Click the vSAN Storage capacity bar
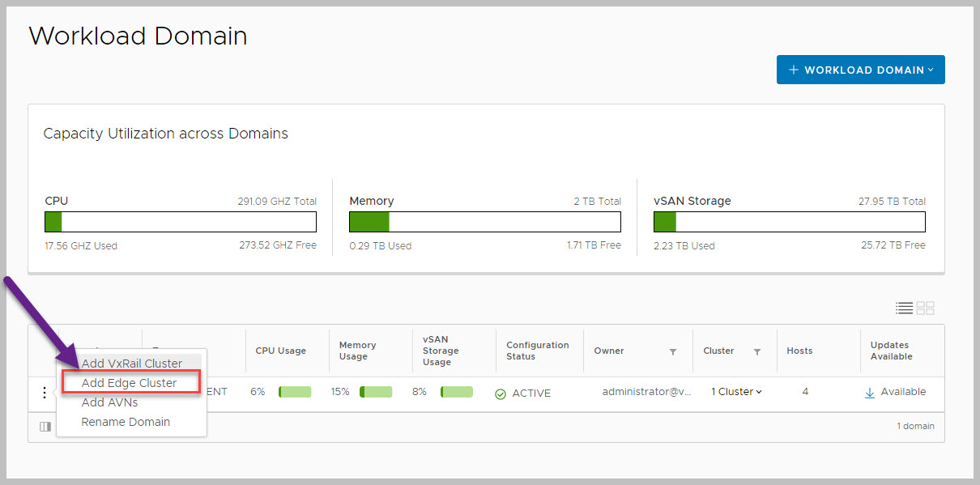Viewport: 980px width, 485px height. (x=789, y=222)
